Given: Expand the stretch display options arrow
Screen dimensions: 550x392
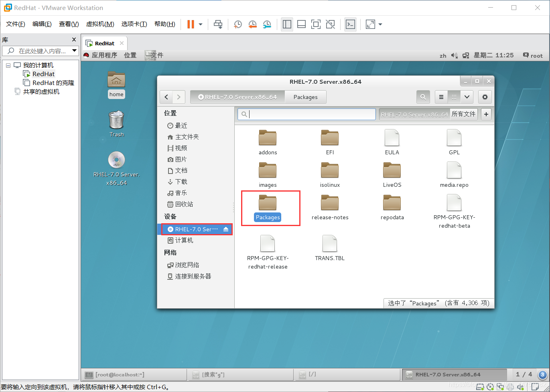Looking at the screenshot, I should [x=380, y=24].
